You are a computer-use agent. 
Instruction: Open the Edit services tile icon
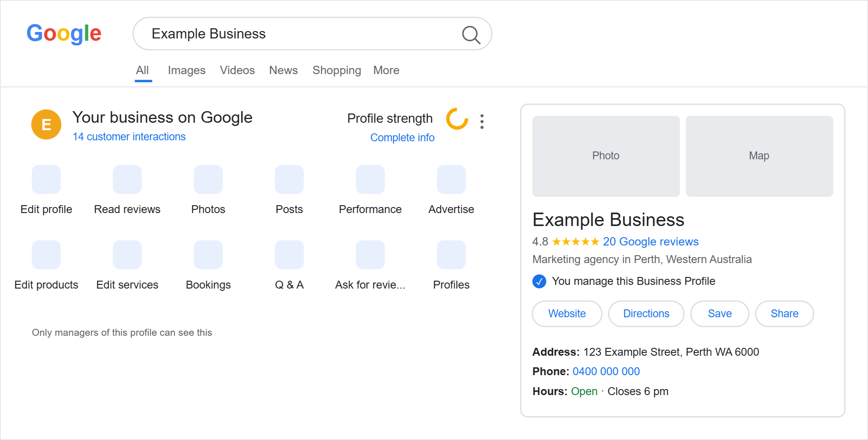point(127,255)
